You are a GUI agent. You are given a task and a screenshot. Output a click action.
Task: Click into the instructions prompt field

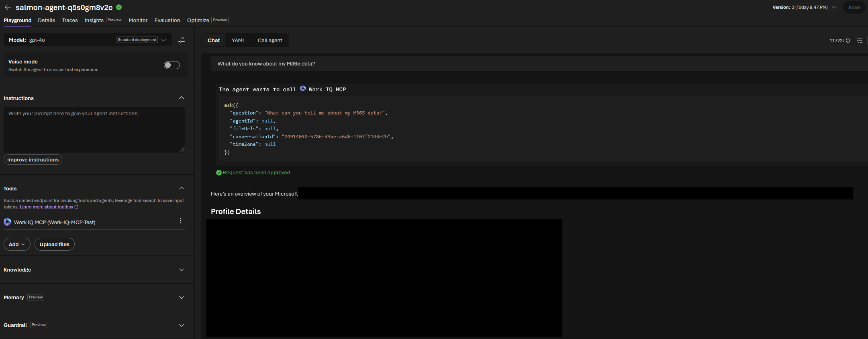tap(94, 129)
